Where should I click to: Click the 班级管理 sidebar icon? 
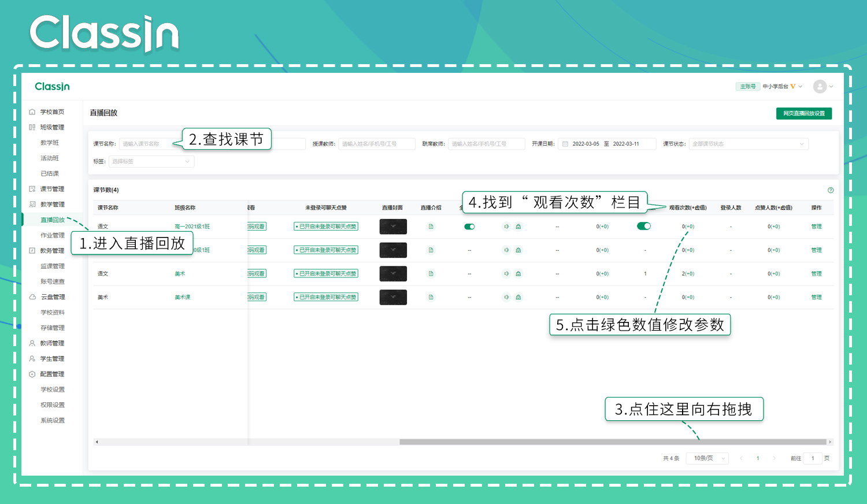tap(32, 127)
